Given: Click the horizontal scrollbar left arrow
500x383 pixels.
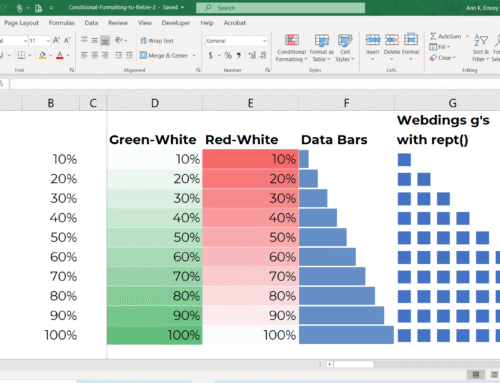Looking at the screenshot, I should (329, 364).
